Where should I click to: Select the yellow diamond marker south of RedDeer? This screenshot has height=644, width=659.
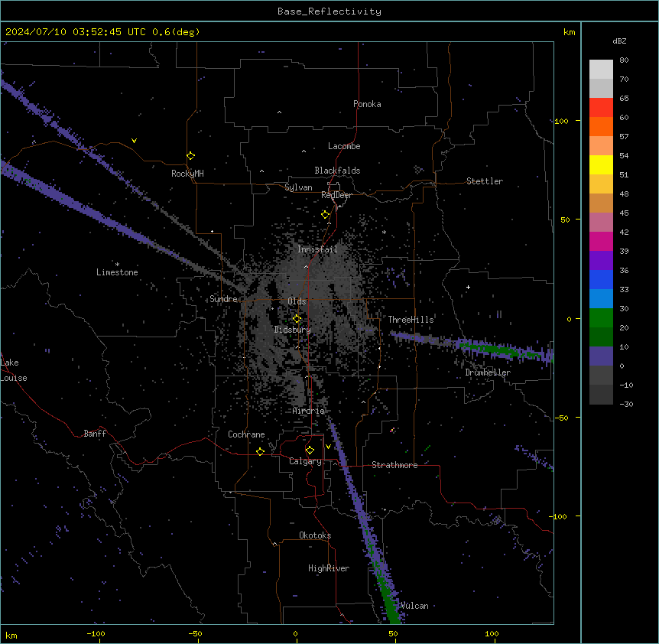tap(326, 215)
